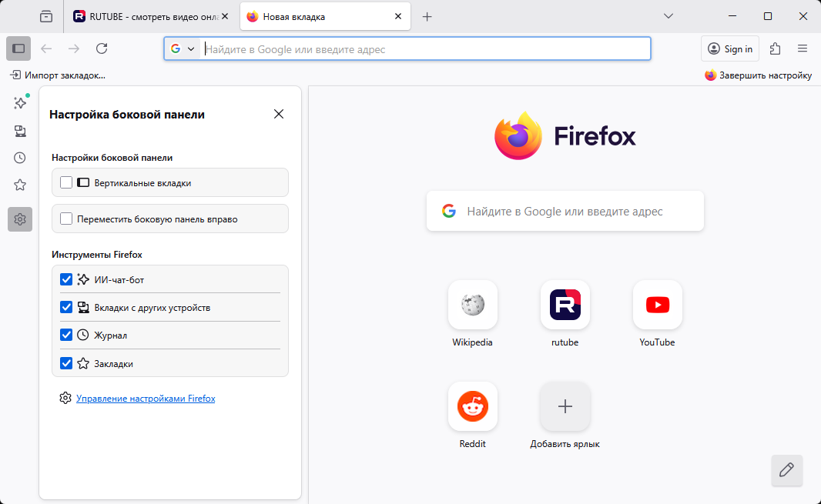Click the Google search field on new tab

(x=565, y=210)
